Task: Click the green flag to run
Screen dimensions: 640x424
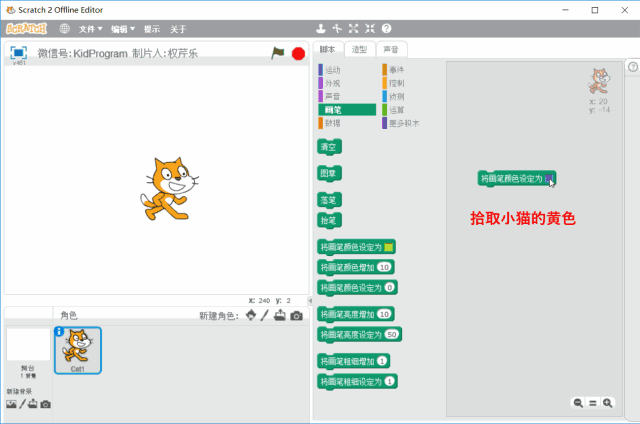Action: pos(278,53)
